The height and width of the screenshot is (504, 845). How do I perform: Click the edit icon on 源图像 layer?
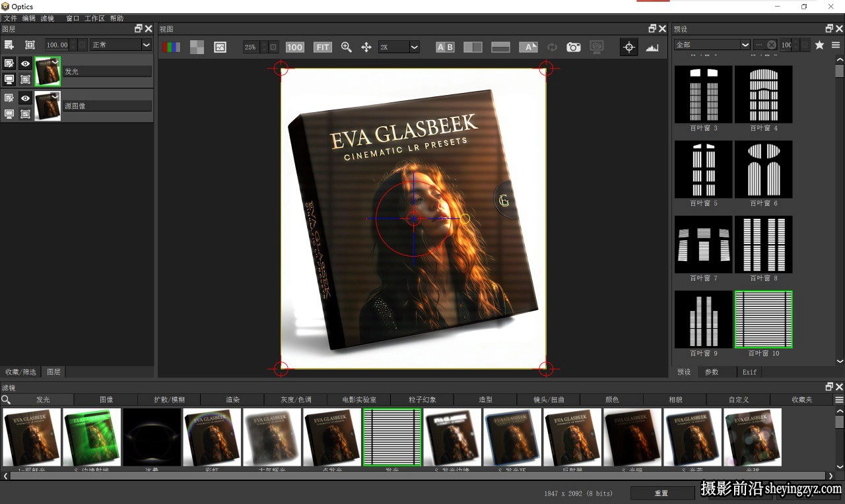(x=9, y=98)
